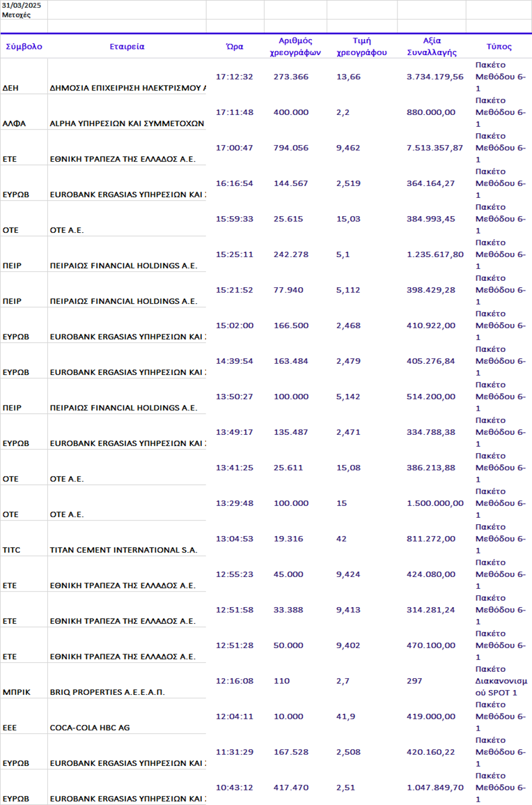The width and height of the screenshot is (532, 805).
Task: Select the value cell 1.235.617,80
Action: pyautogui.click(x=435, y=254)
